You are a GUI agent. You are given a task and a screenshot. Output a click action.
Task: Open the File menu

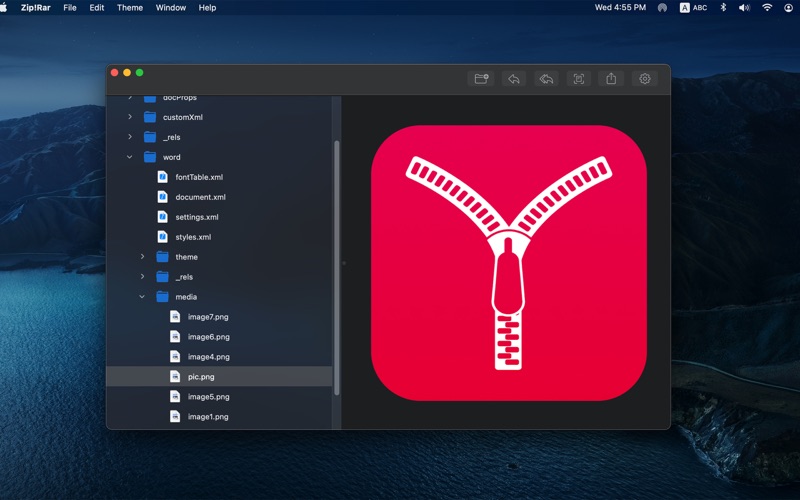70,7
